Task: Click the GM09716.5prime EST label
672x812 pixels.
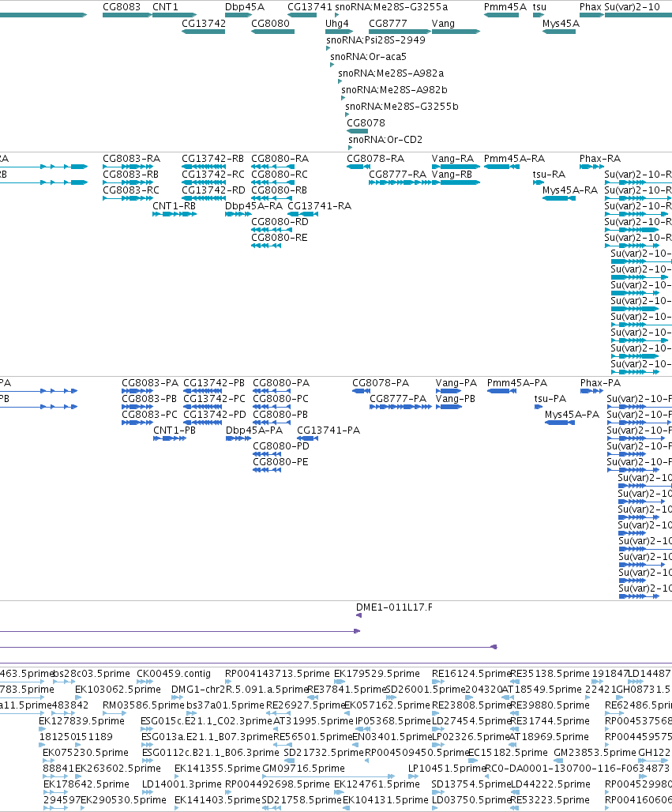Action: (x=303, y=769)
